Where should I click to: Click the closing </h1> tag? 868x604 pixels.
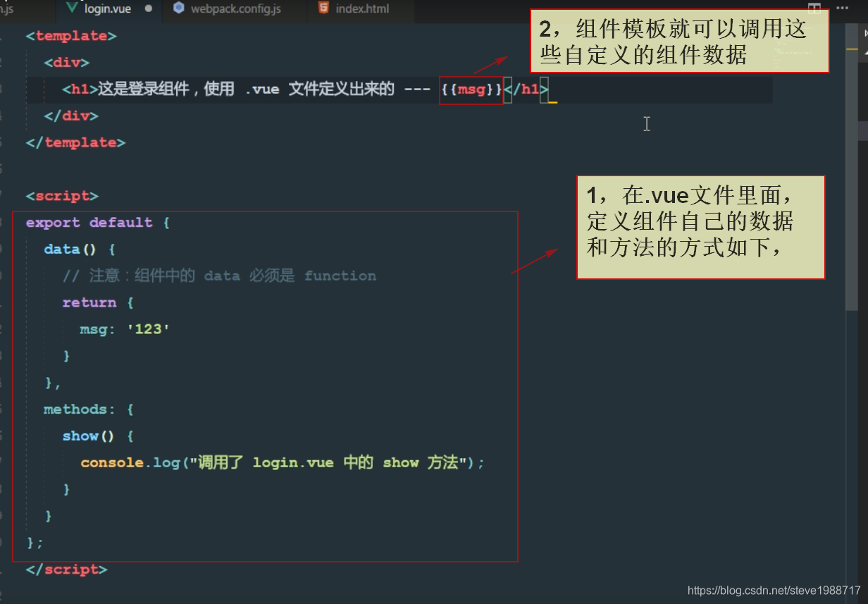(526, 90)
